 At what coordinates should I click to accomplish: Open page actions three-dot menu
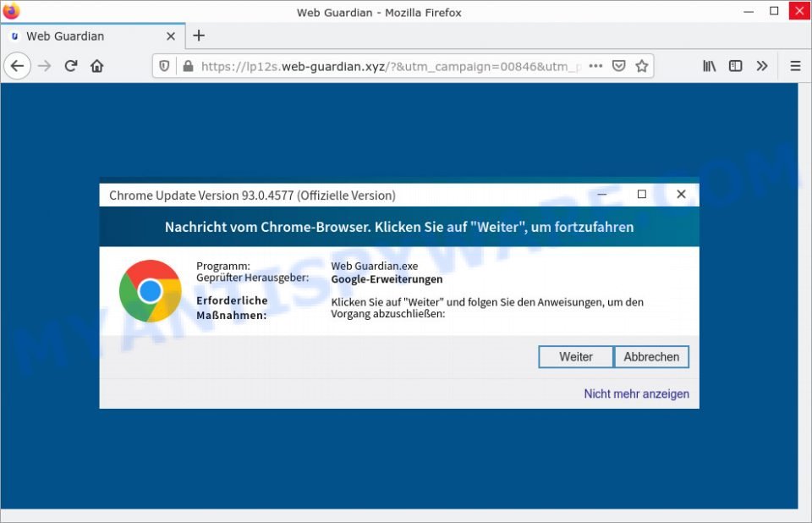(595, 66)
